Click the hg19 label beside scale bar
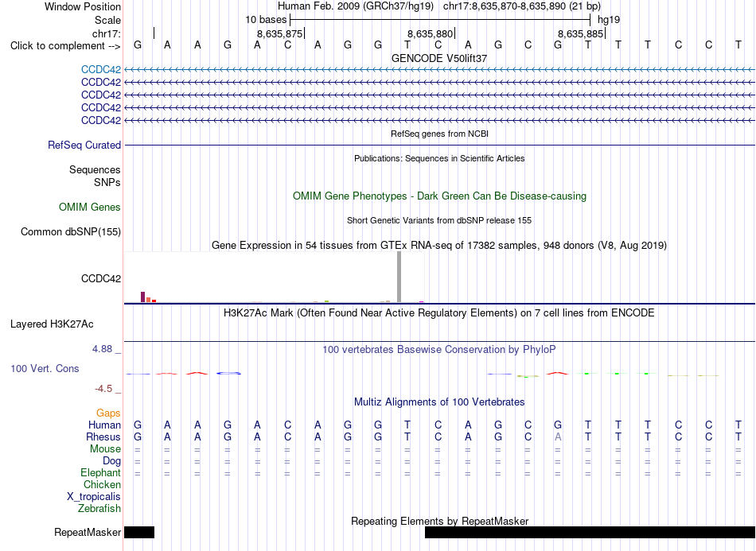 [609, 20]
